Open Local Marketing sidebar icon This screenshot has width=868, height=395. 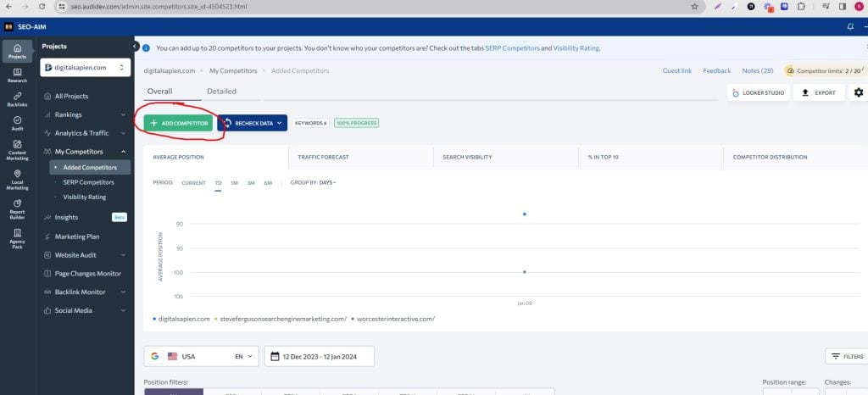tap(17, 178)
